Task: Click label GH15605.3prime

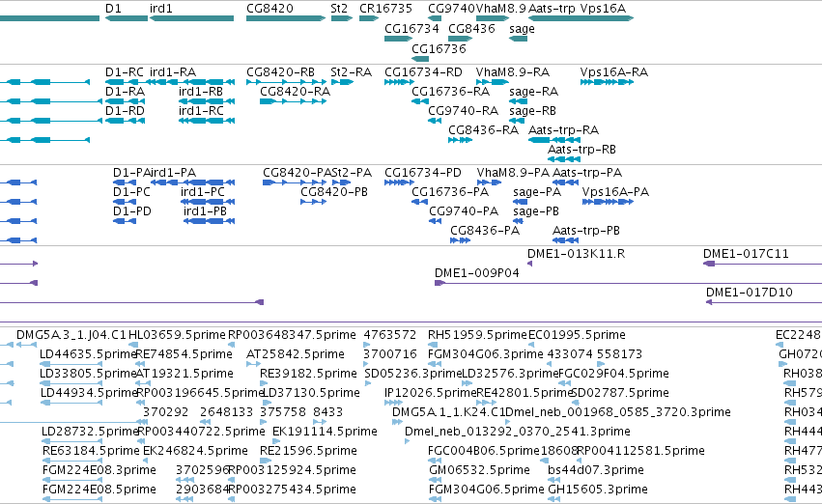Action: 598,490
